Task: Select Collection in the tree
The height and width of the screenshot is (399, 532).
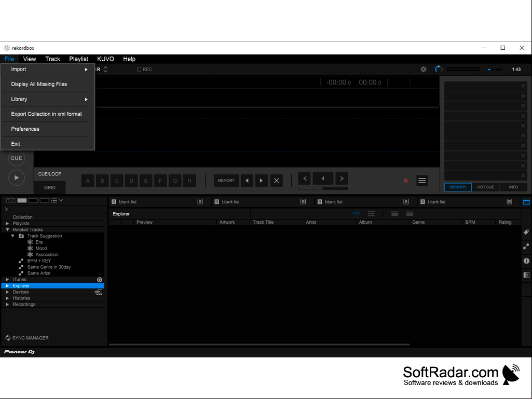Action: coord(23,217)
